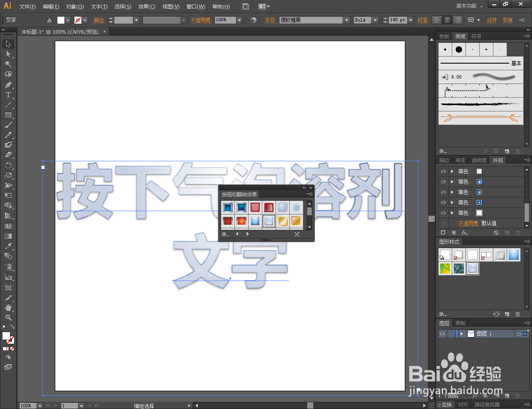Select the Rectangle tool

[x=8, y=115]
